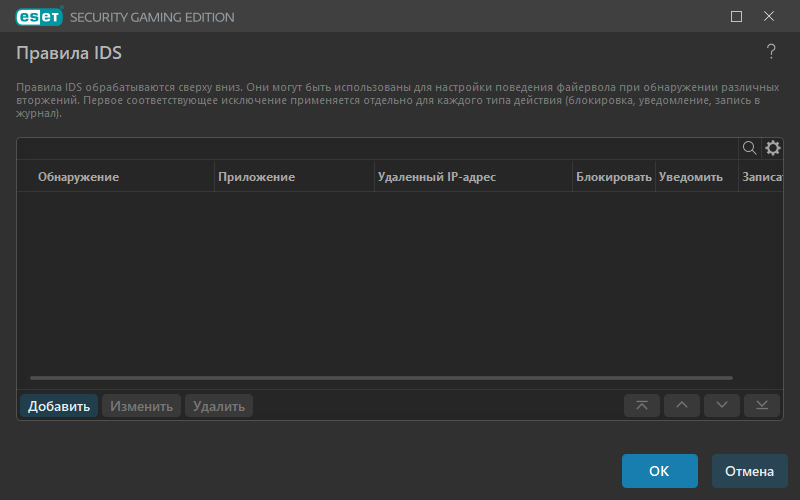Click the ESET logo in title bar
The height and width of the screenshot is (500, 800).
coord(39,16)
